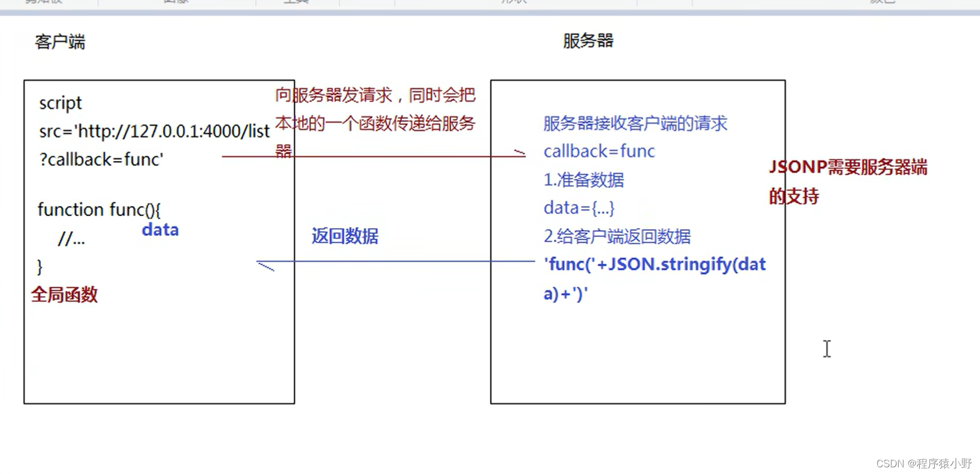Click the ?callback=func' line in client box
The image size is (980, 474).
point(101,159)
